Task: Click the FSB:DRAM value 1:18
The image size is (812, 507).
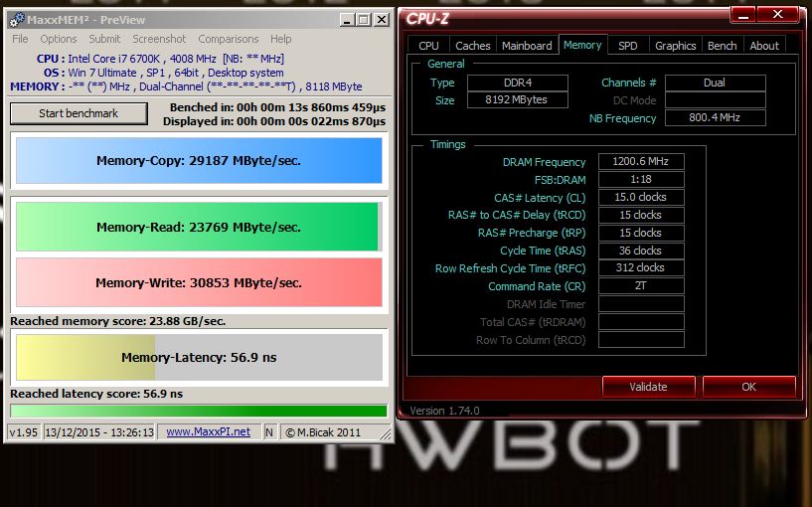Action: (641, 179)
